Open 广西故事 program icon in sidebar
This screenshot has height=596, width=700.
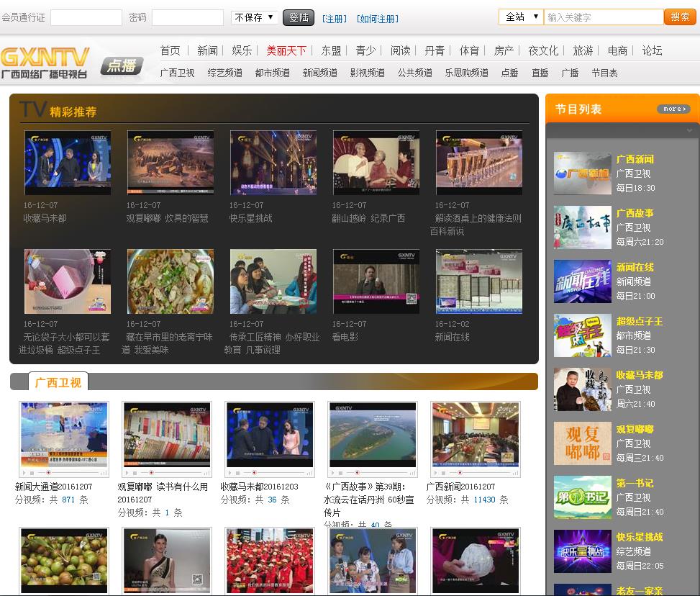[x=583, y=227]
